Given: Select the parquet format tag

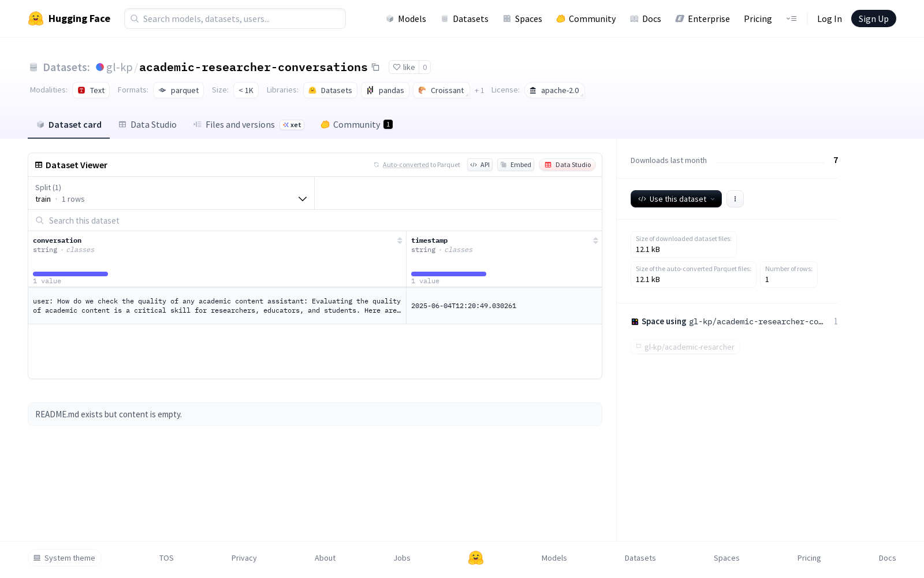Looking at the screenshot, I should [178, 90].
